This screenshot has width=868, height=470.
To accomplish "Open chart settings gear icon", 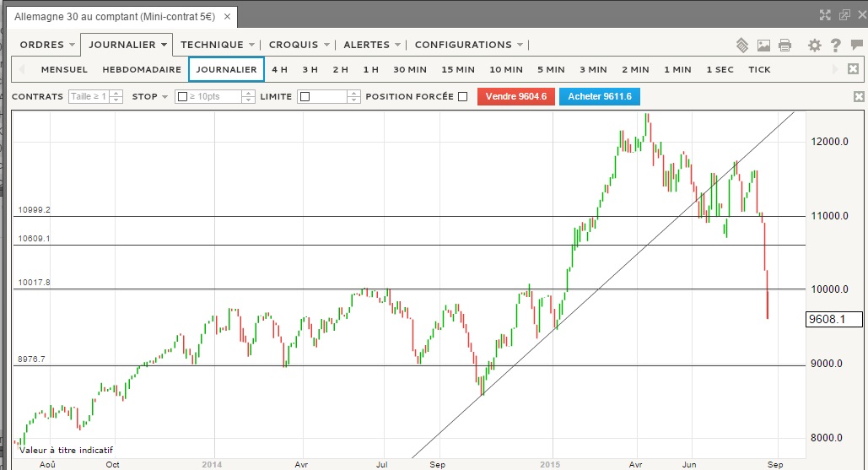I will pyautogui.click(x=814, y=45).
